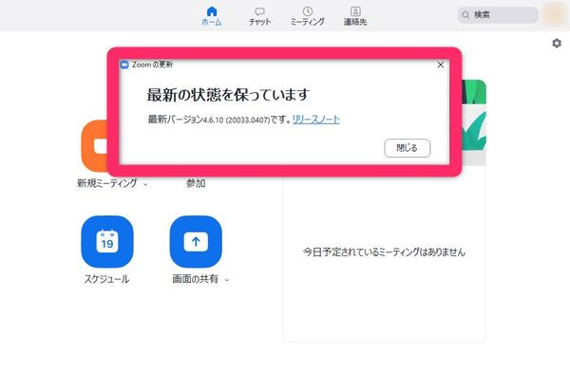570x392 pixels.
Task: Click the 参加 label
Action: (x=196, y=183)
